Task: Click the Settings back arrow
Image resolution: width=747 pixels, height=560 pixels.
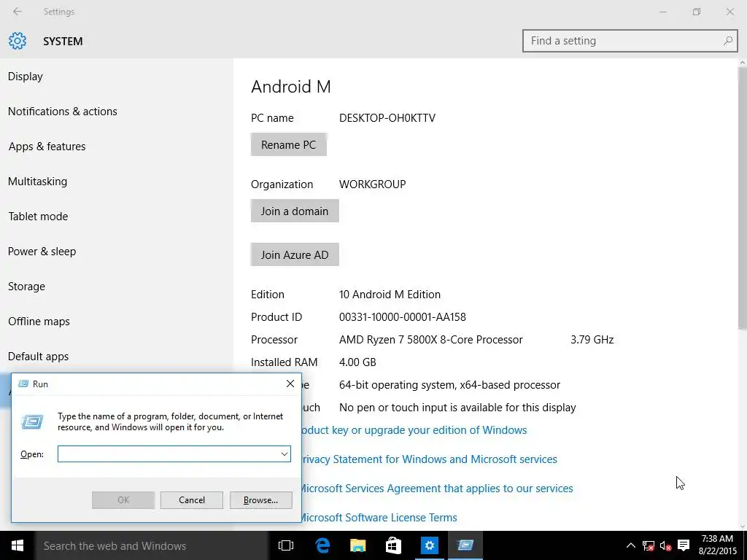Action: coord(18,12)
